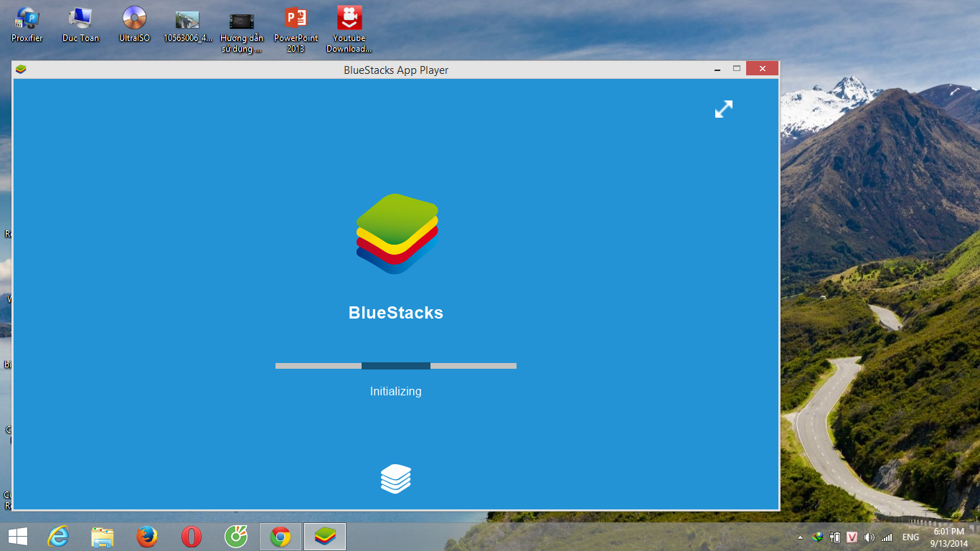
Task: Click the BlueStacks icon in the title bar
Action: pos(21,70)
